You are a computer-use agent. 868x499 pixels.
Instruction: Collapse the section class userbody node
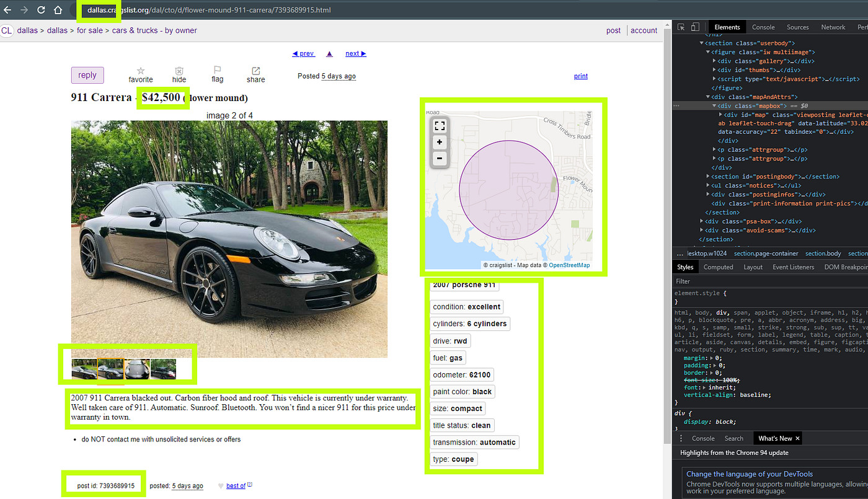pyautogui.click(x=702, y=43)
